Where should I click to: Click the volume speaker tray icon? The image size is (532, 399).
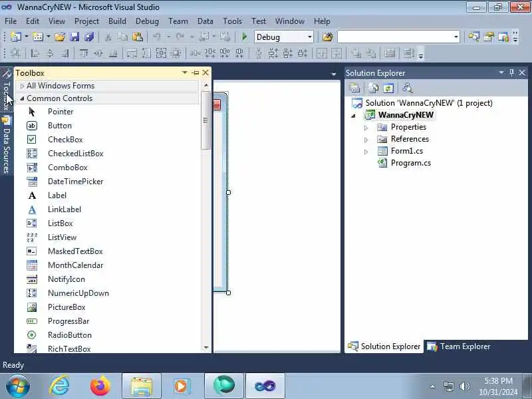[x=464, y=386]
